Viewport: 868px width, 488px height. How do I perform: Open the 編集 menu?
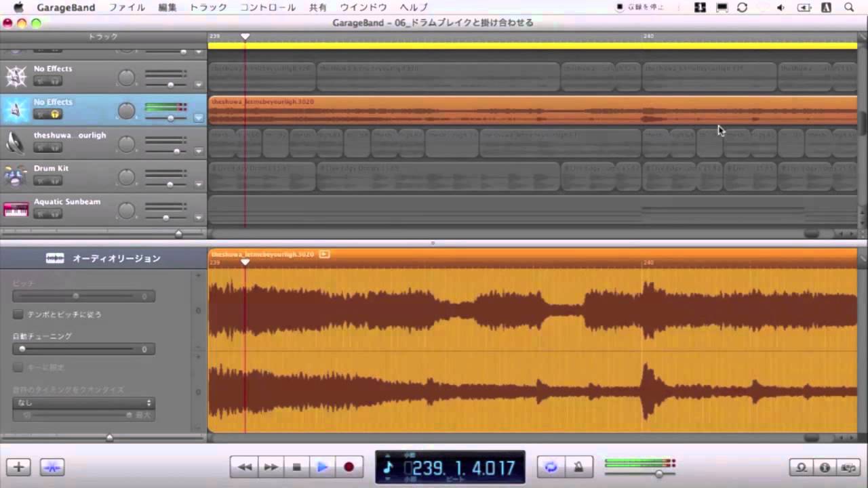[167, 7]
